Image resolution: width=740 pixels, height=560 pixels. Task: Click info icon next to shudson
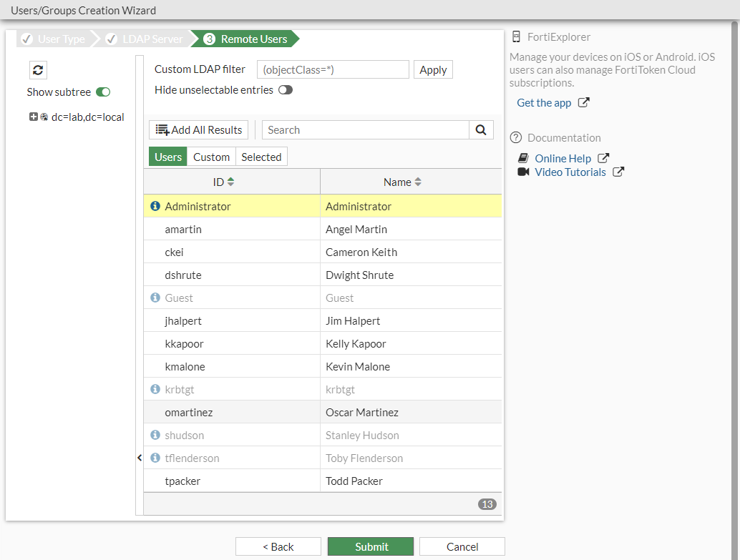point(155,436)
